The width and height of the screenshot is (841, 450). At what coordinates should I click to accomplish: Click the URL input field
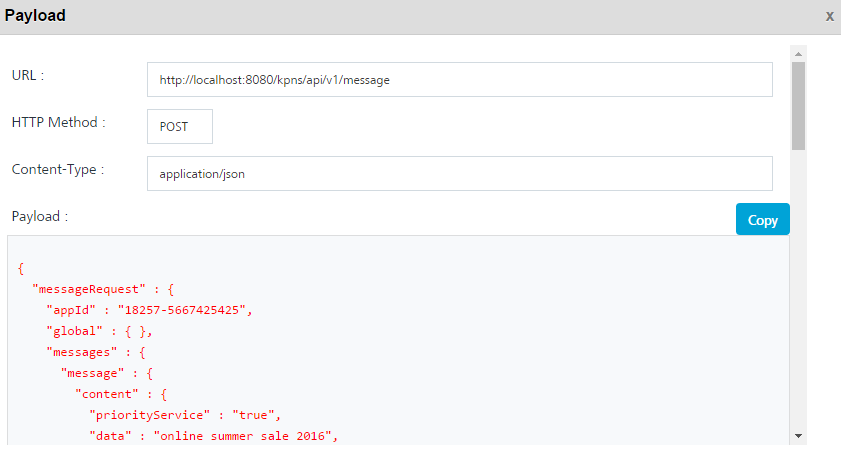(459, 80)
